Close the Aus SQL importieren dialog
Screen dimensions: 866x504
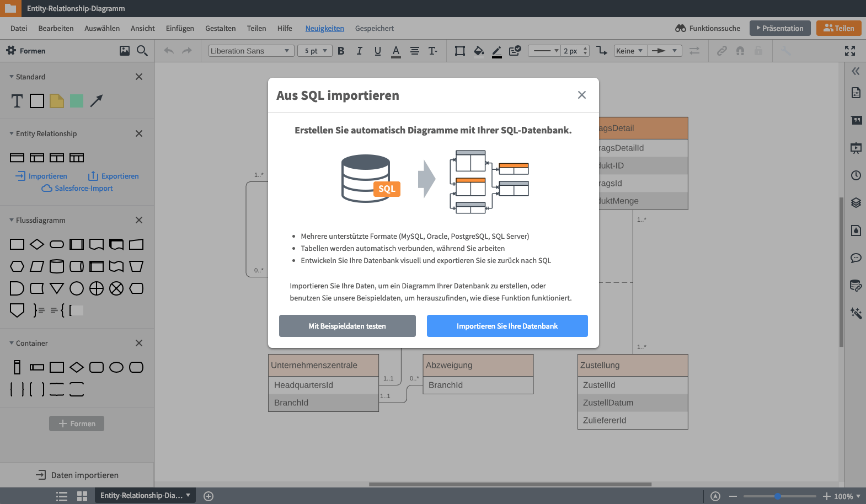(581, 95)
